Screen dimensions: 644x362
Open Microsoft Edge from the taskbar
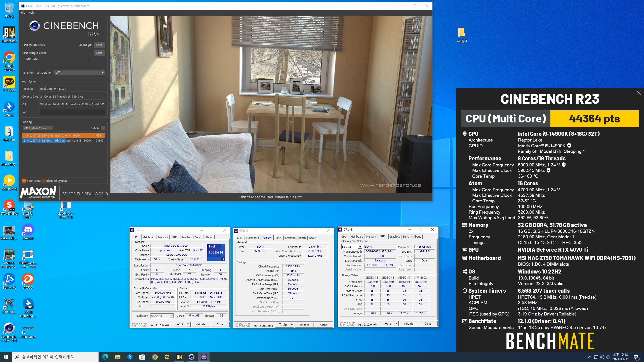point(105,357)
